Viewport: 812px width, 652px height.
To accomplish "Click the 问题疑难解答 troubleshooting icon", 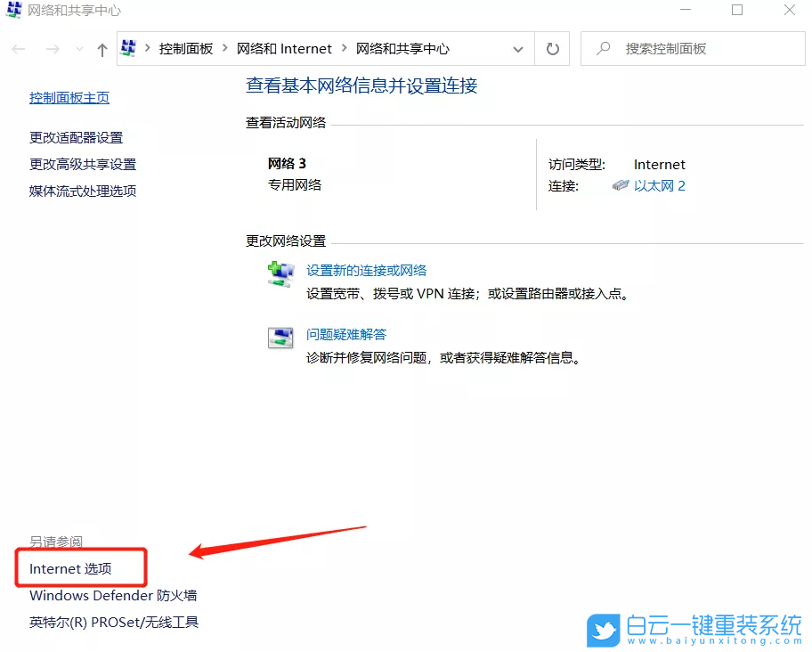I will pos(280,338).
